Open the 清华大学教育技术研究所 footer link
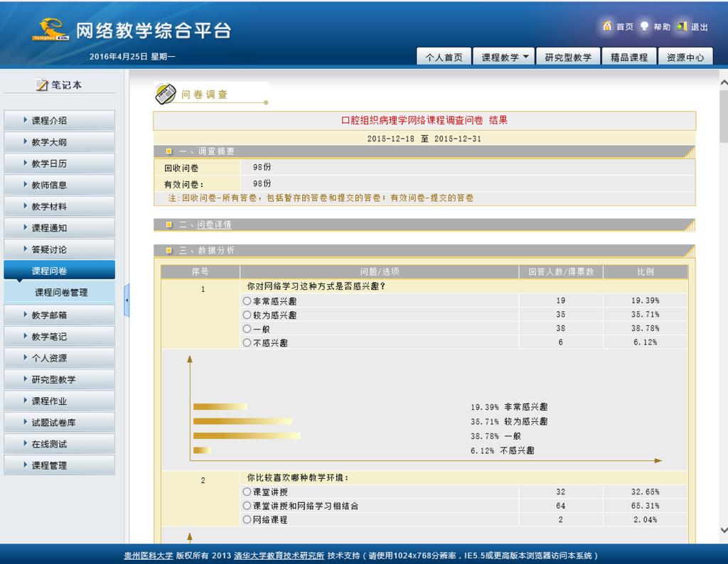The image size is (728, 564). 279,555
